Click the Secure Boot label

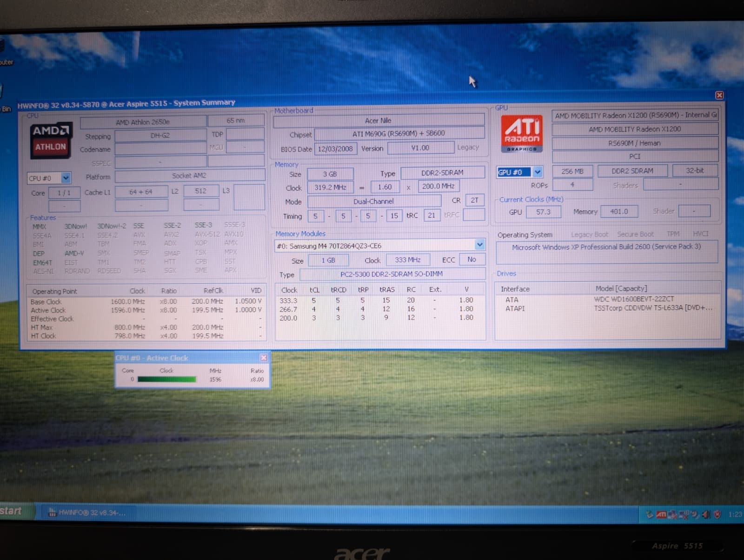coord(635,234)
